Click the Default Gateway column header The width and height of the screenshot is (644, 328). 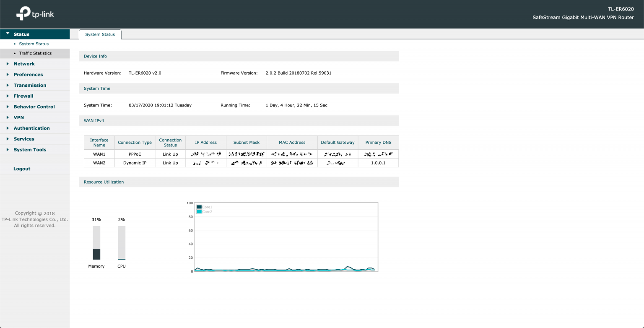coord(338,143)
